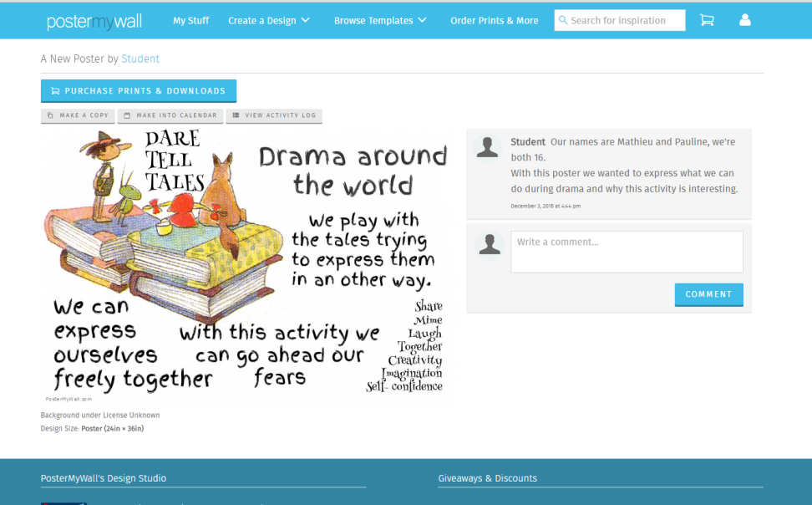Screen dimensions: 812x505
Task: Click the user account profile icon
Action: pos(746,20)
